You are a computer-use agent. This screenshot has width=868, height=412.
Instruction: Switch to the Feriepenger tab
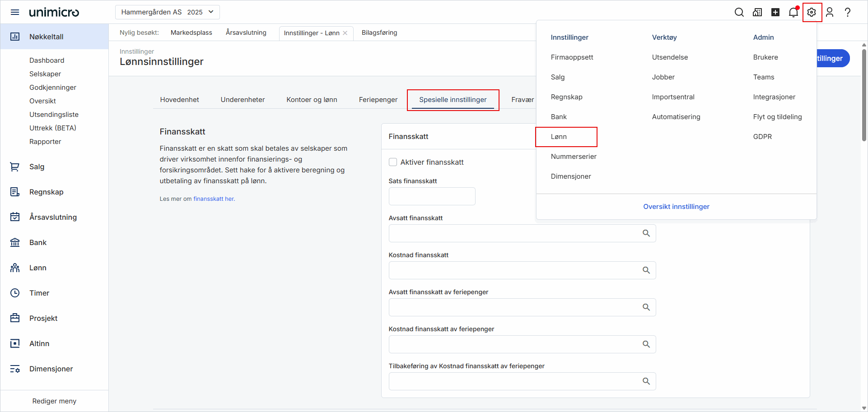pos(378,99)
